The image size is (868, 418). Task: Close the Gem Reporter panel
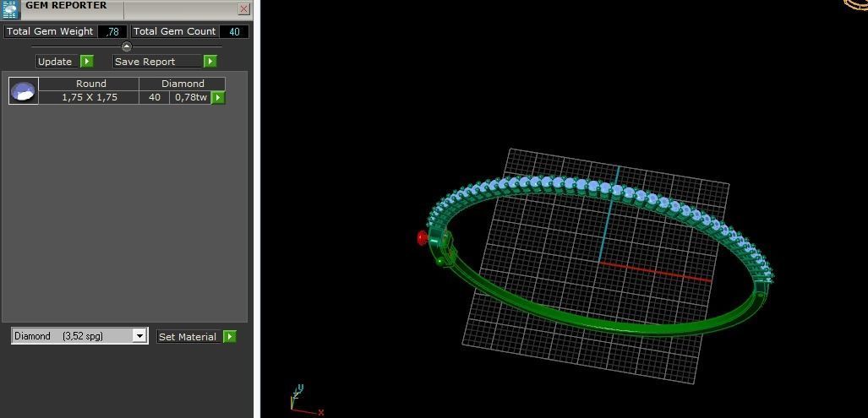(x=243, y=8)
